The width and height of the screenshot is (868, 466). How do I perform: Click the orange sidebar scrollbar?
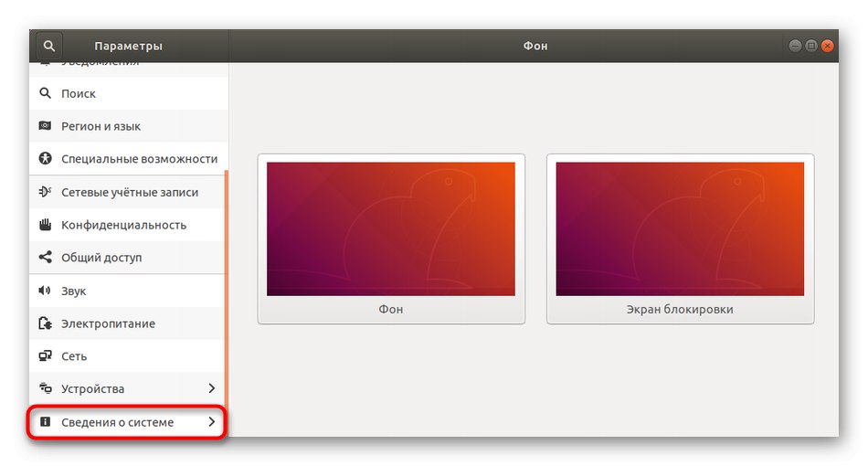tap(227, 288)
